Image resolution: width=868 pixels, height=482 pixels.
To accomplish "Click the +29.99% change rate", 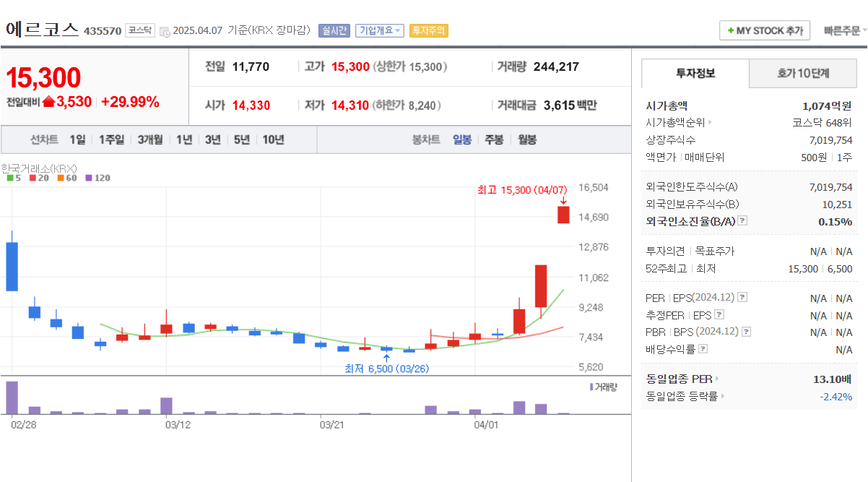I will [130, 102].
